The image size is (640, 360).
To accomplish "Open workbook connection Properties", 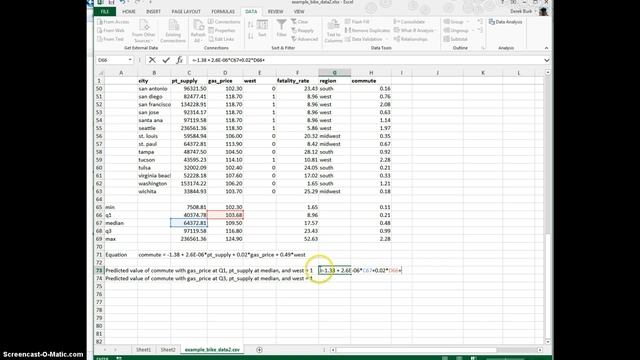I will (222, 31).
